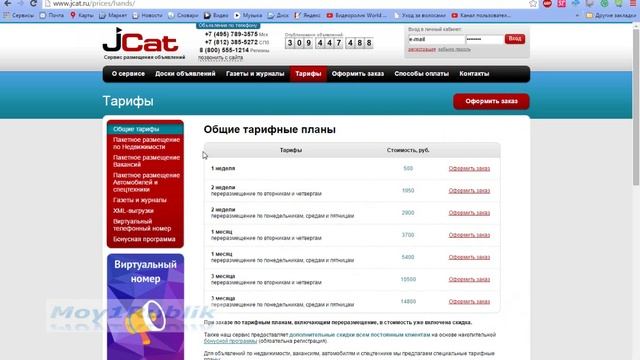Click Оформить заказ for the 14800 tariff
This screenshot has width=640, height=360.
(469, 302)
